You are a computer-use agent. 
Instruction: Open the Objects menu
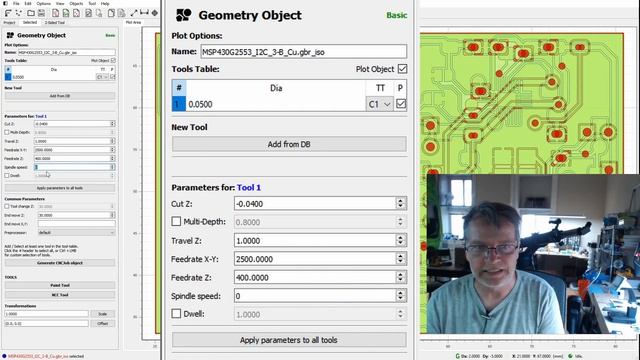[76, 3]
